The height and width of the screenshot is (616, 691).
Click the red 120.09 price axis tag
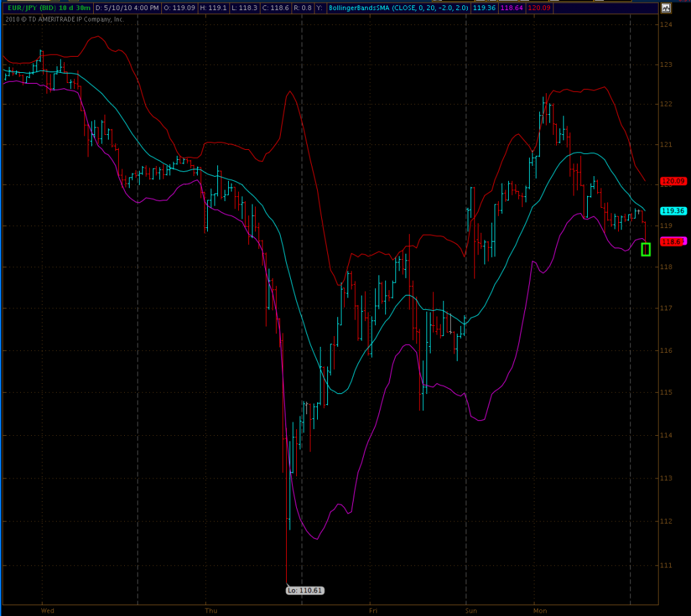coord(673,181)
